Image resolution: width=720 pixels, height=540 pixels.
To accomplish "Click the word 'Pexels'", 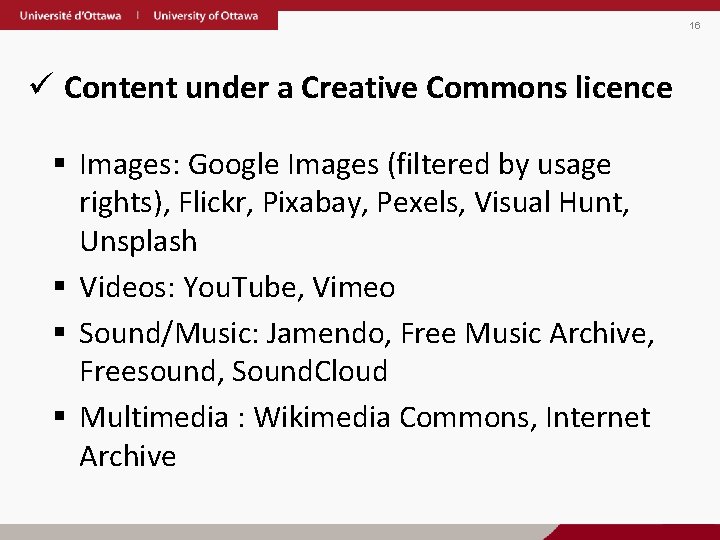I will point(417,202).
